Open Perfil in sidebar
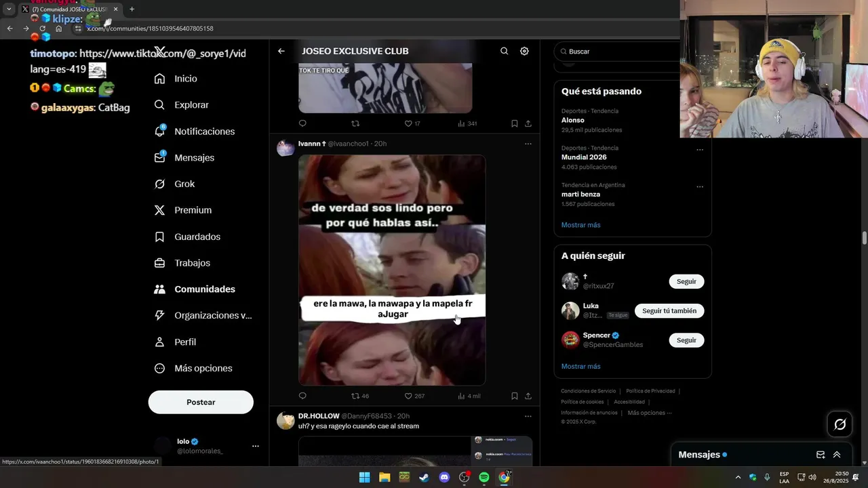Viewport: 868px width, 488px height. (176, 342)
